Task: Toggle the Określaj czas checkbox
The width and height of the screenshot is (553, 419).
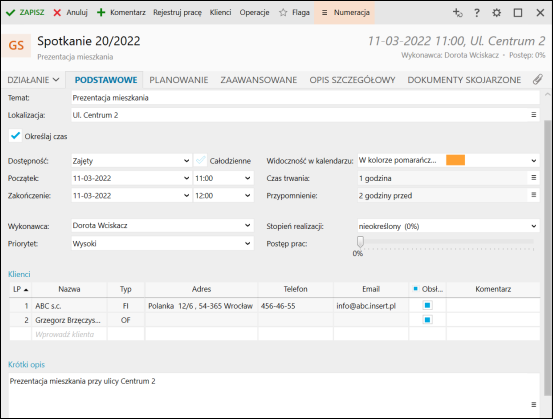Action: 15,136
